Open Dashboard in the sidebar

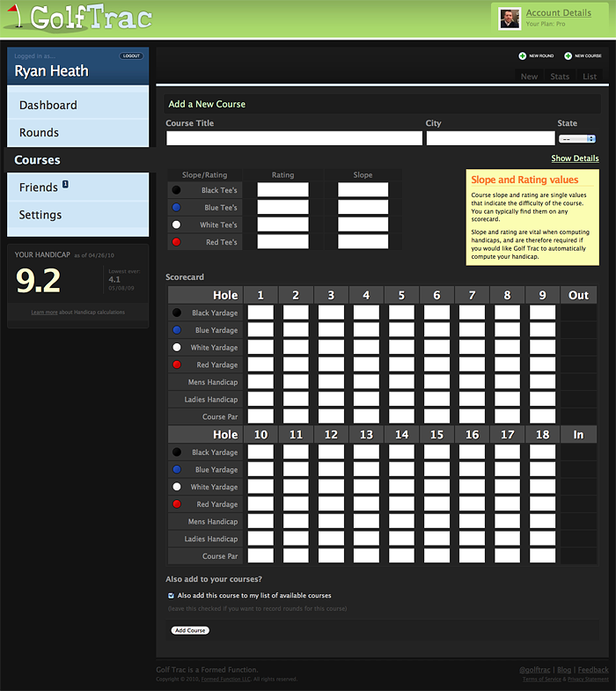pos(78,105)
